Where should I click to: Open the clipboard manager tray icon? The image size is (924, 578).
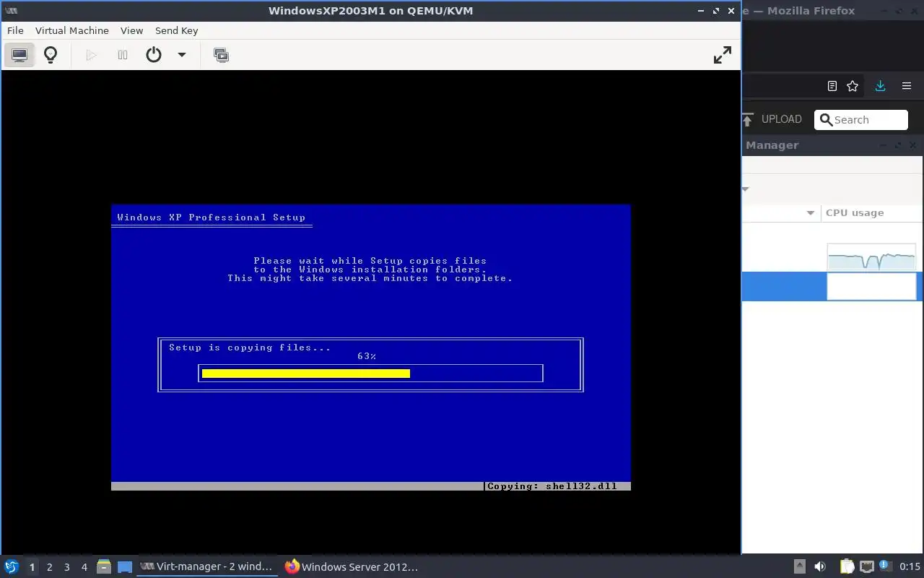coord(847,566)
